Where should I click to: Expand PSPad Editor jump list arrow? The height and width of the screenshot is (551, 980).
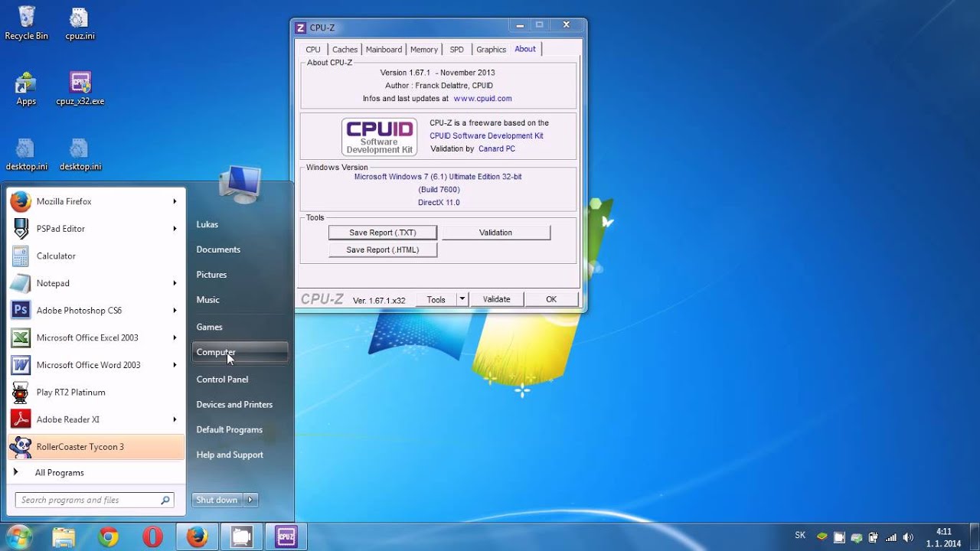click(x=175, y=229)
